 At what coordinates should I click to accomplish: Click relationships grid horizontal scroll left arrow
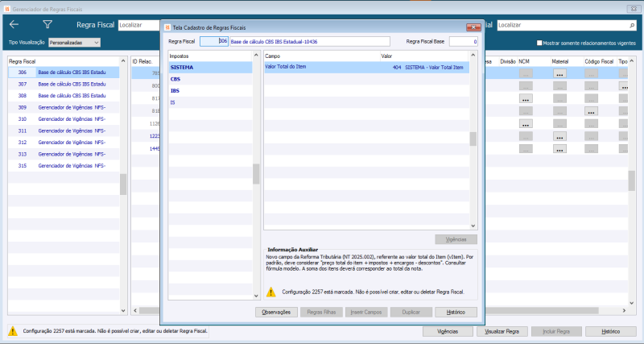click(x=135, y=311)
